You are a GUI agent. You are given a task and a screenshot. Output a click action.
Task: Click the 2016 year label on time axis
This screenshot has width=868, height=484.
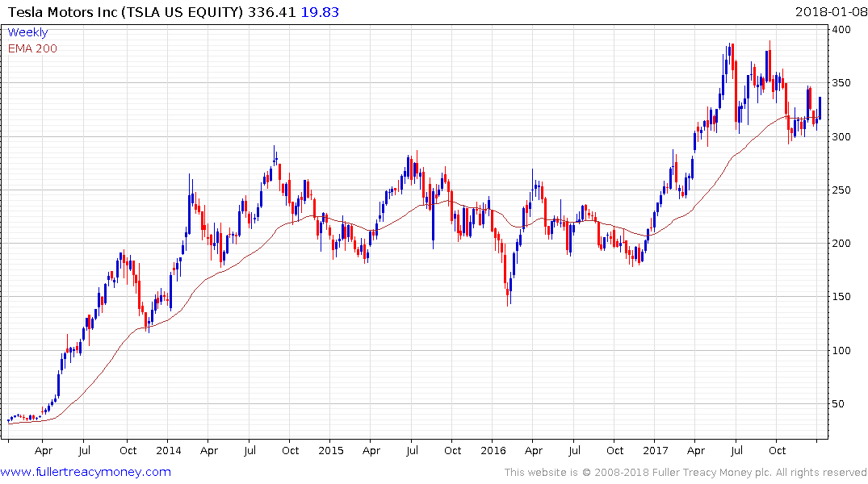(493, 450)
